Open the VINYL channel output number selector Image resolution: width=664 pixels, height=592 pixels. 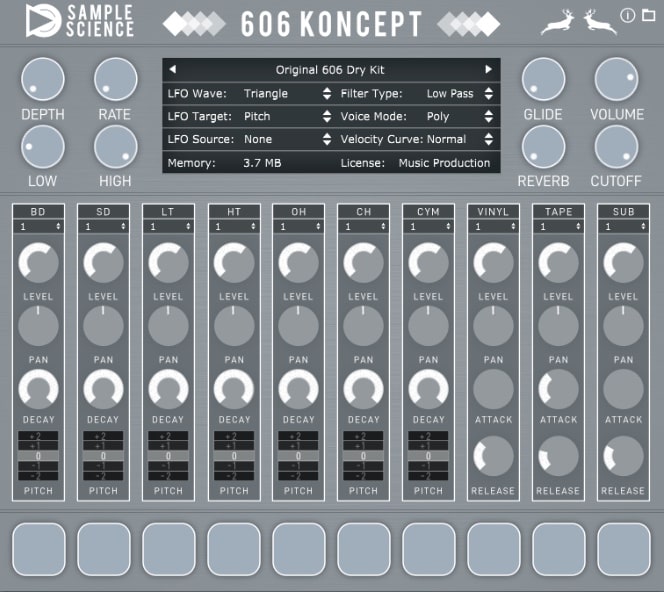(493, 227)
